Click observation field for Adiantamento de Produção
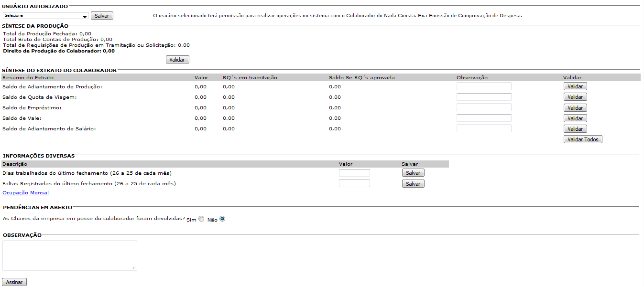The height and width of the screenshot is (286, 644). 483,86
